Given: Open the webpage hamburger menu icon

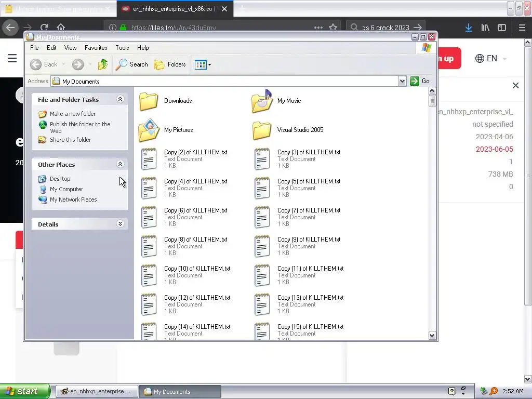Looking at the screenshot, I should coord(12,58).
